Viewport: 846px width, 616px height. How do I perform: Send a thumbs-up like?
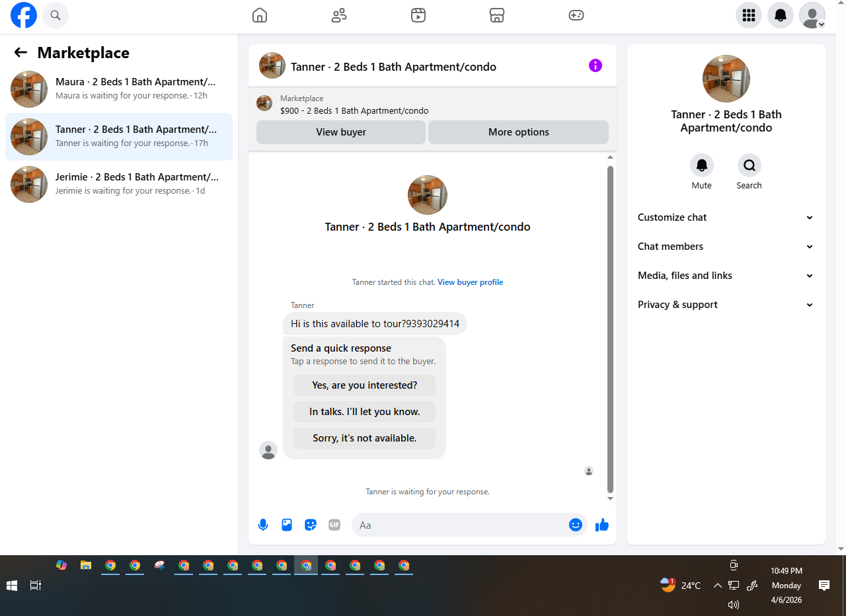coord(602,525)
